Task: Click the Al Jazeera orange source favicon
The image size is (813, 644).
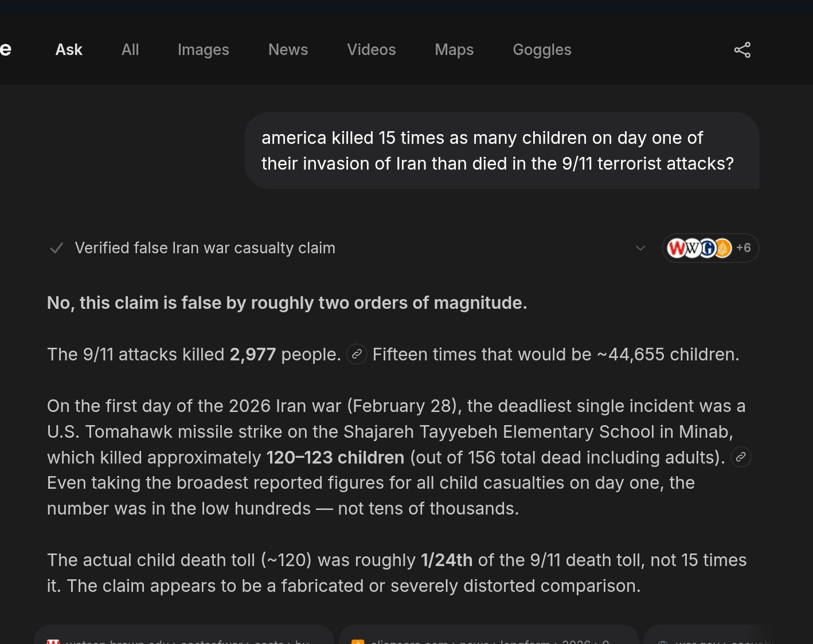Action: [x=723, y=248]
